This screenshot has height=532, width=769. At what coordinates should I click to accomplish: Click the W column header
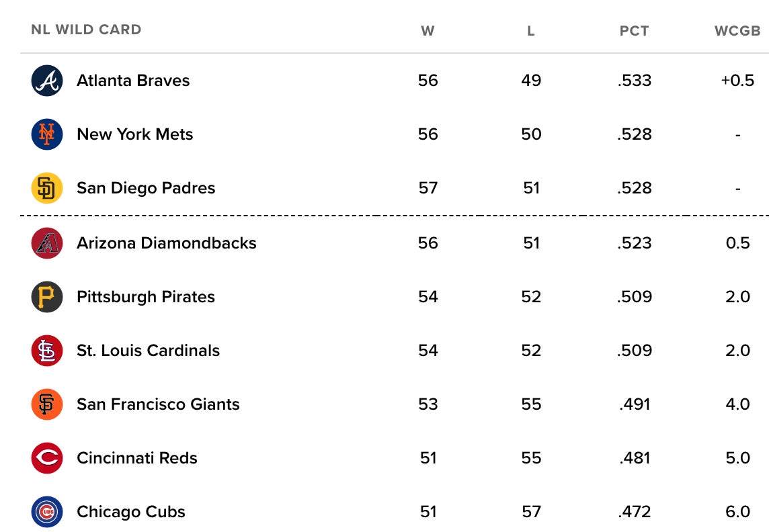428,31
